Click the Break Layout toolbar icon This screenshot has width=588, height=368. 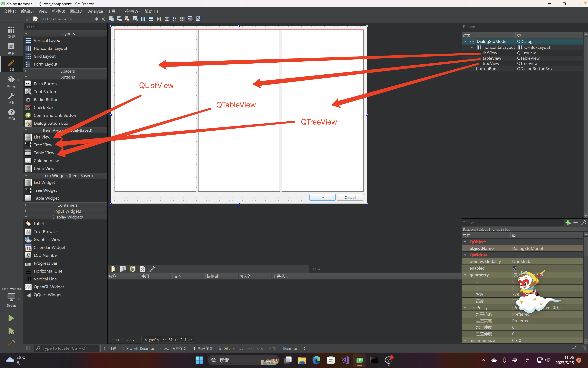(x=190, y=19)
